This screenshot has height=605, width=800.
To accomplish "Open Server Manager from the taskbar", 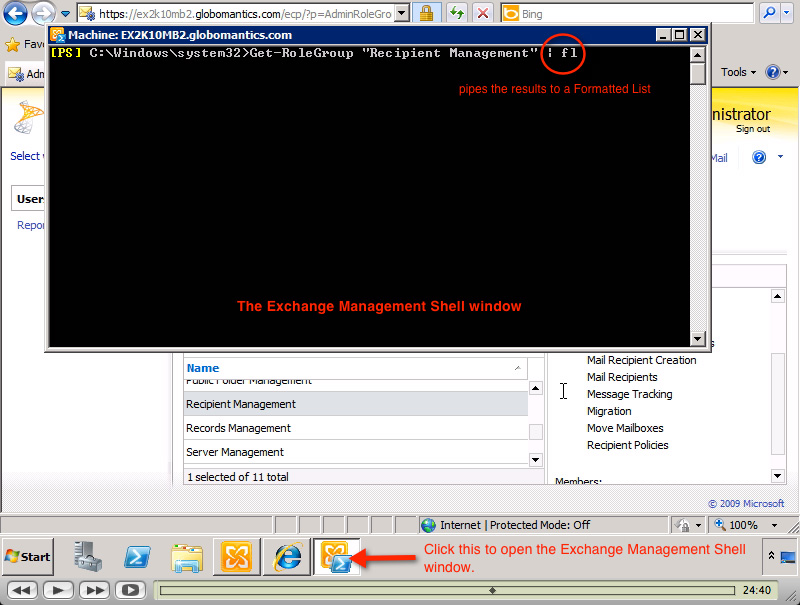I will pyautogui.click(x=88, y=556).
